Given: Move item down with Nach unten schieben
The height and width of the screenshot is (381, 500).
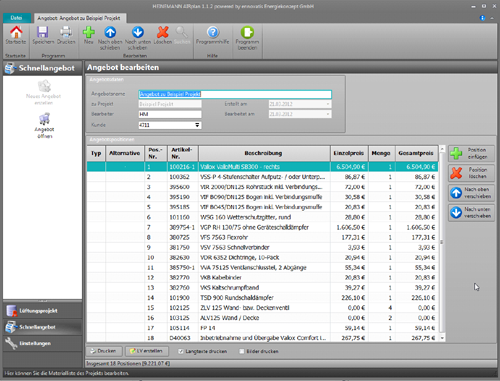Looking at the screenshot, I should pos(138,38).
